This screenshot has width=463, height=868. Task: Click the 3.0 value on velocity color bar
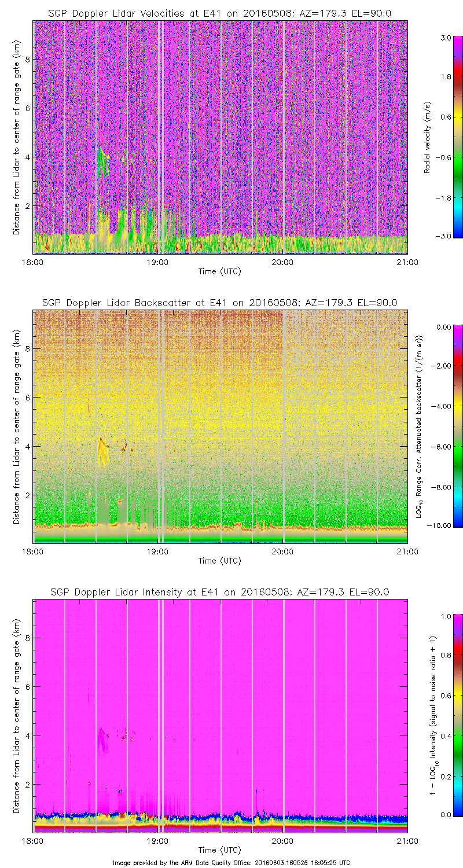point(443,38)
